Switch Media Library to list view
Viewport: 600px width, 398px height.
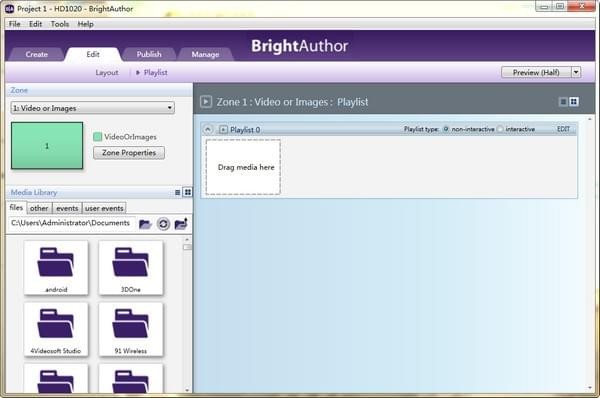[178, 192]
